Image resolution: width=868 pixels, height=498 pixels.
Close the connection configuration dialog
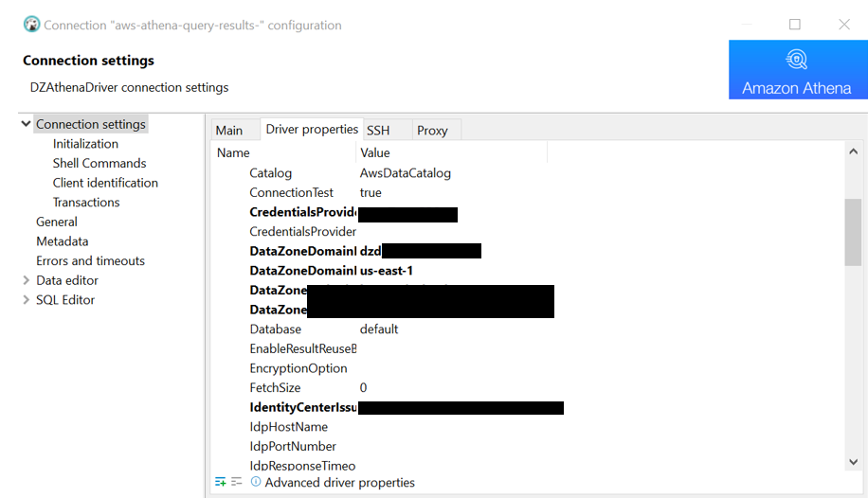click(844, 25)
